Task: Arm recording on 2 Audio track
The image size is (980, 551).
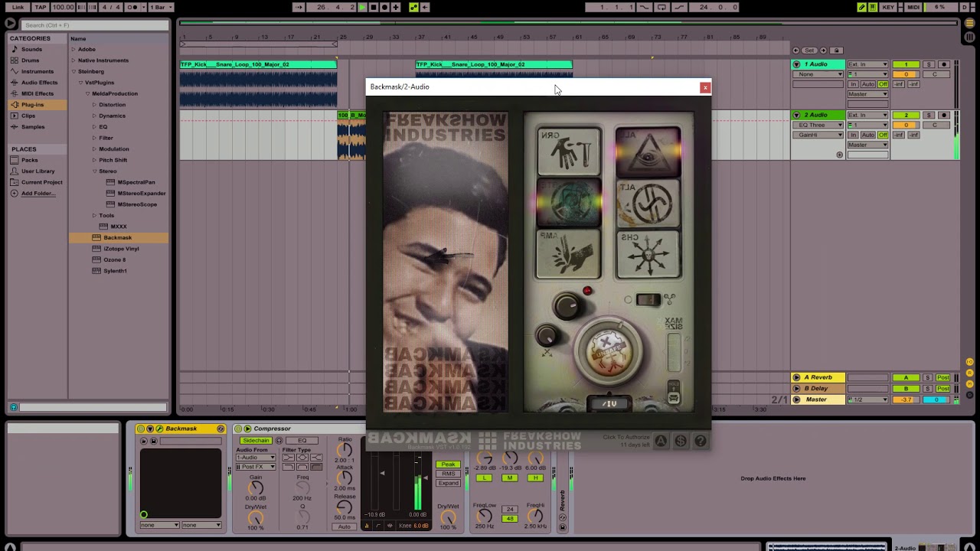Action: [x=944, y=115]
